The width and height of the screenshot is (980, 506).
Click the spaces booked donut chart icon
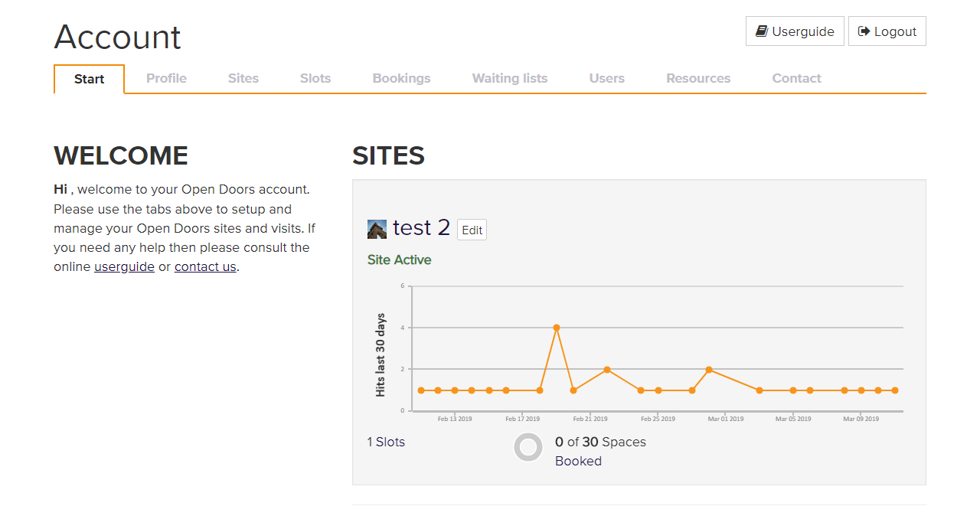pos(528,448)
